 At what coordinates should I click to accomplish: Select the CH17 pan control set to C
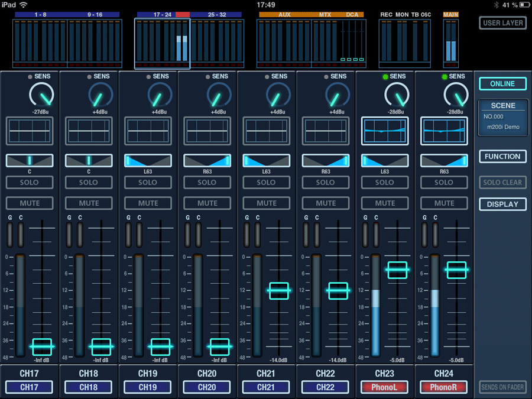30,160
